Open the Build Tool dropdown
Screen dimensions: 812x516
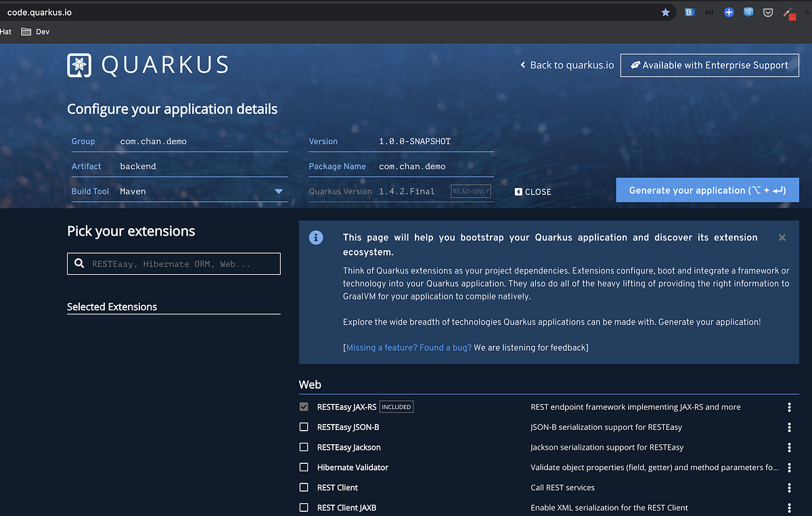coord(278,191)
